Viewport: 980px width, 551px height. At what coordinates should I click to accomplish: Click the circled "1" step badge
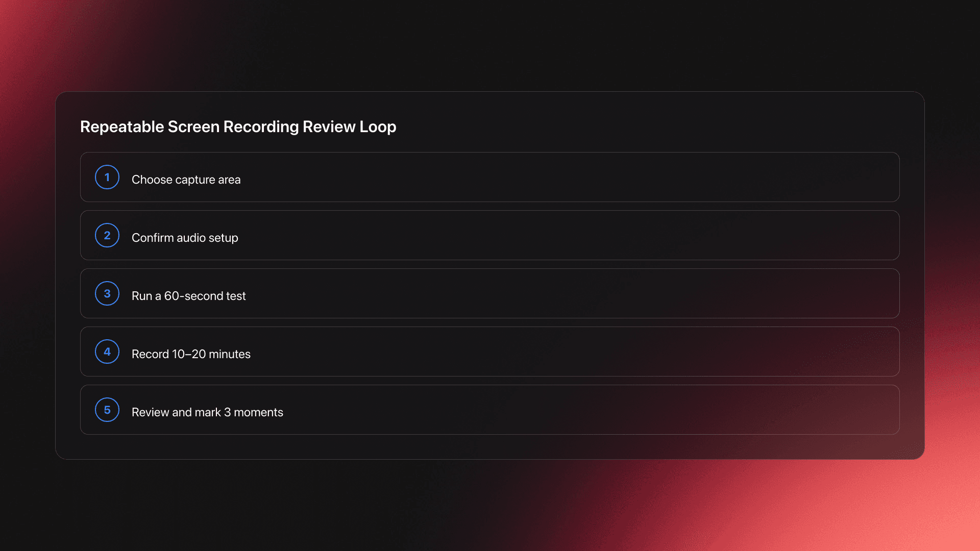pyautogui.click(x=107, y=177)
